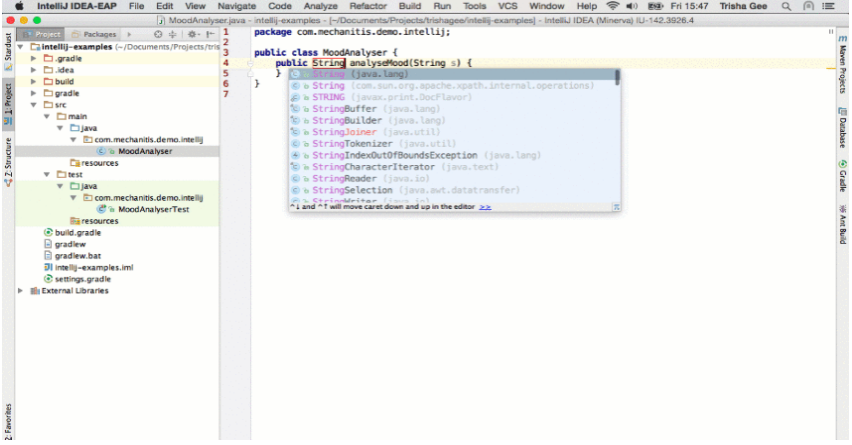Switch to the Project view tab
Image resolution: width=852 pixels, height=445 pixels.
(x=41, y=34)
